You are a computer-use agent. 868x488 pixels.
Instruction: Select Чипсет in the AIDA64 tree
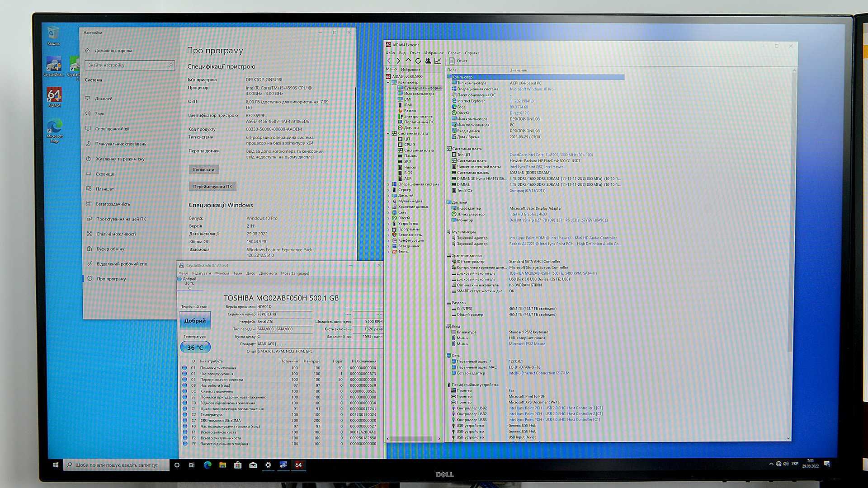point(410,167)
